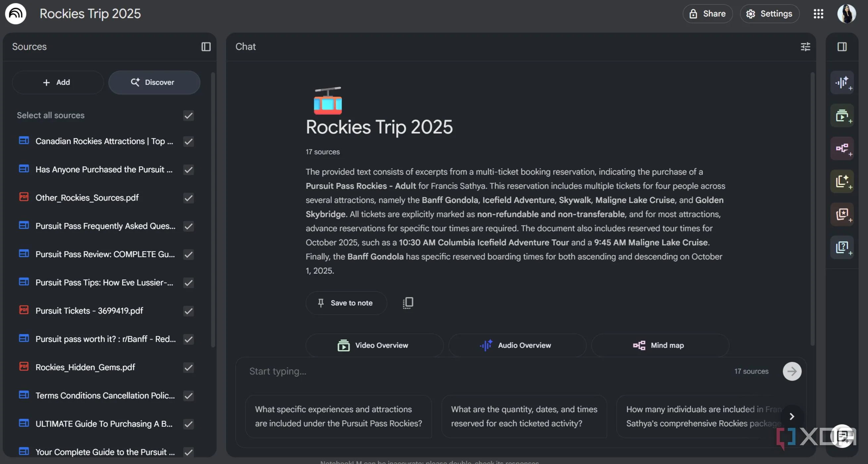Open Other_Rockies_Sources.pdf source
The width and height of the screenshot is (868, 464).
click(x=87, y=198)
